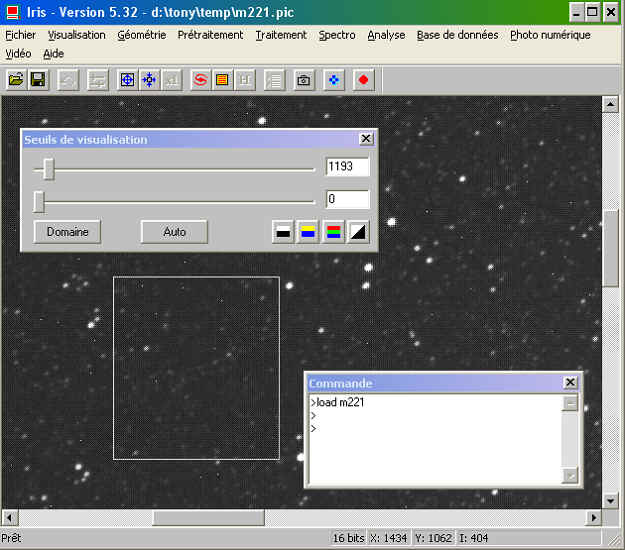
Task: Open the Visualisation menu
Action: pos(77,35)
